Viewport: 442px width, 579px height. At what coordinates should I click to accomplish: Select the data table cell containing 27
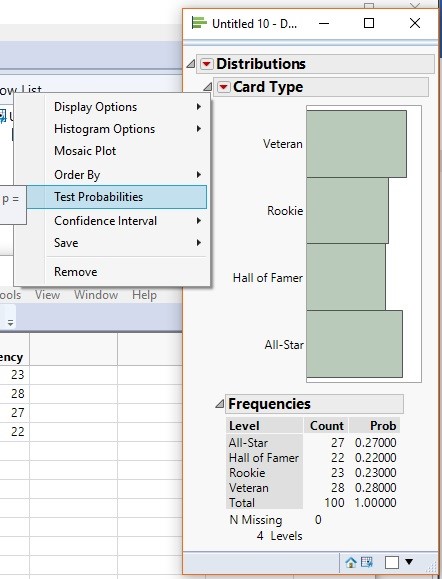pyautogui.click(x=14, y=413)
